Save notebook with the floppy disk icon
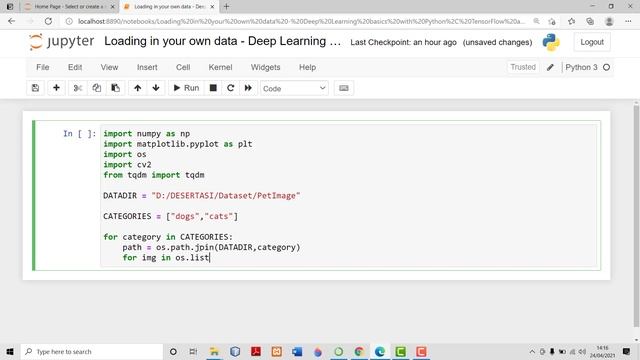This screenshot has height=360, width=640. pos(36,88)
